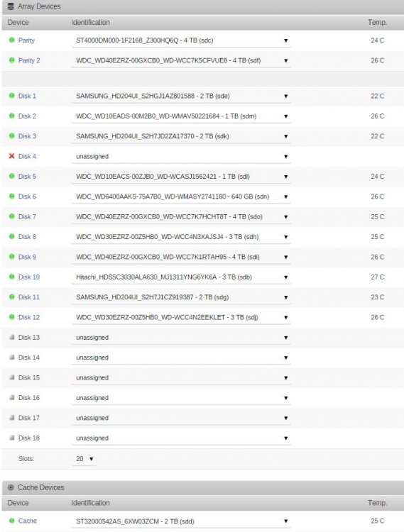Viewport: 404px width, 532px height.
Task: Click the green status icon for Parity 2
Action: point(12,60)
